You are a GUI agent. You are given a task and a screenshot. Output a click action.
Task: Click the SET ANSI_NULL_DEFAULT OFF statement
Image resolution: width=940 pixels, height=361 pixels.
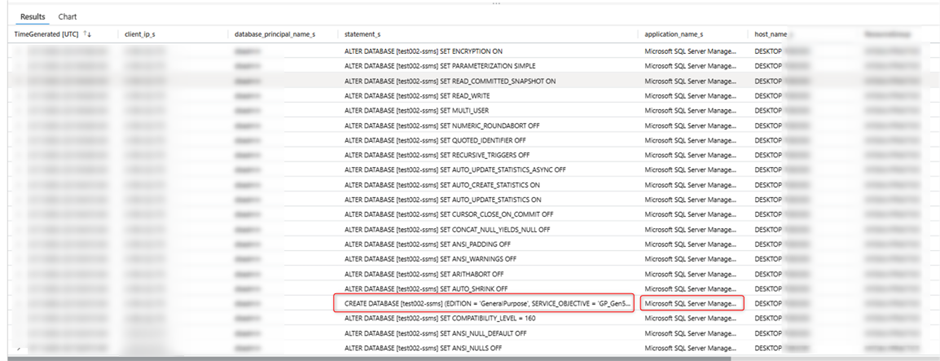435,333
